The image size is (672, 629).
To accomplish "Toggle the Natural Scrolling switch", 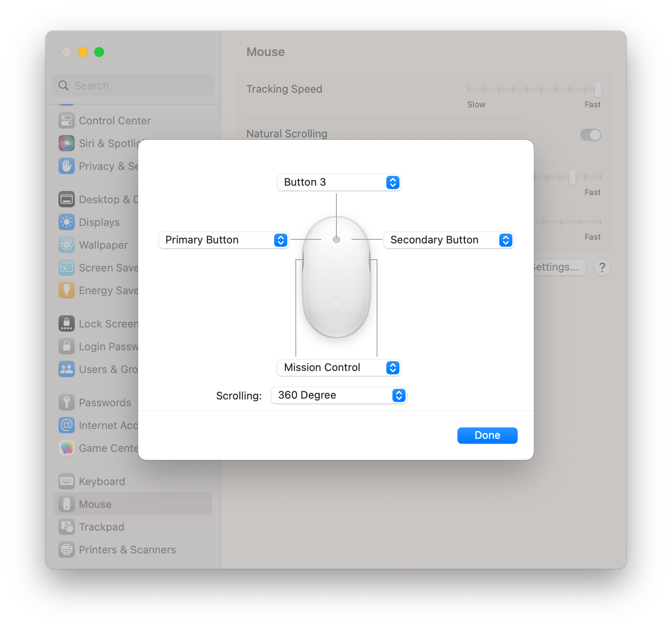I will coord(590,135).
